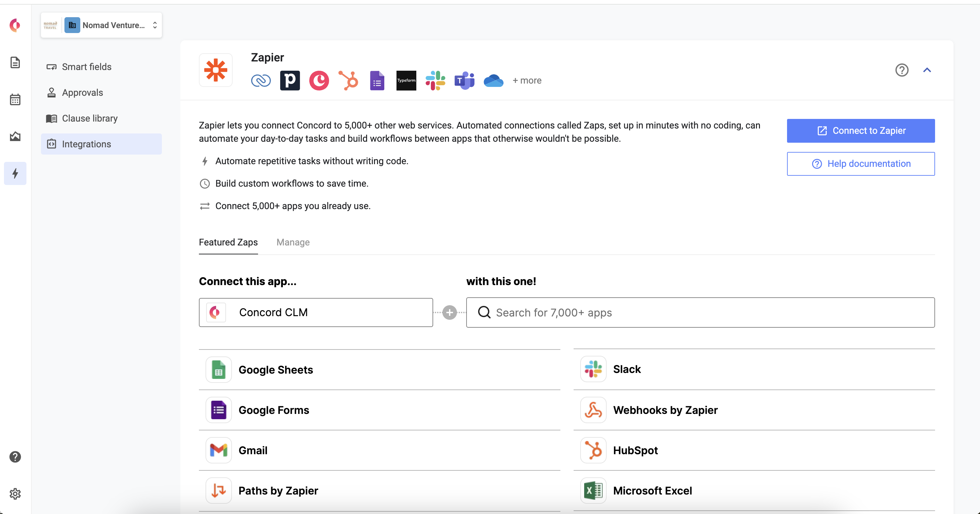
Task: Go to Clause library in side menu
Action: pyautogui.click(x=90, y=118)
